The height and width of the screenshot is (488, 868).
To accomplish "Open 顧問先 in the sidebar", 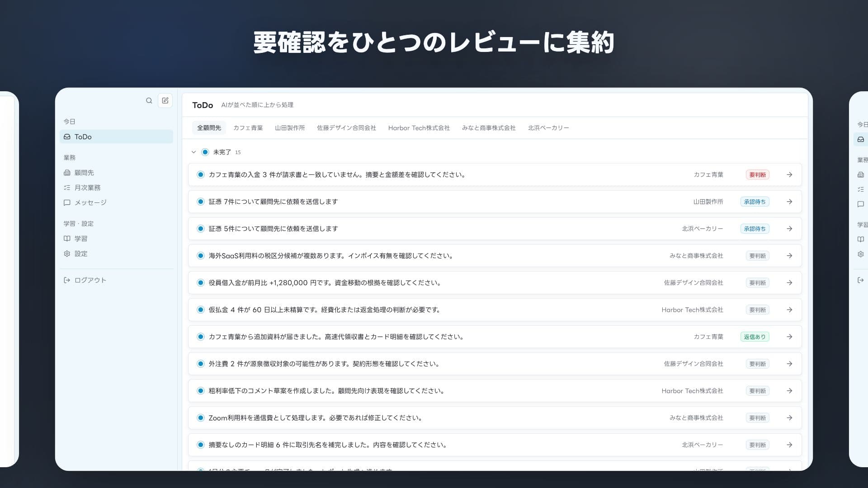I will click(116, 173).
